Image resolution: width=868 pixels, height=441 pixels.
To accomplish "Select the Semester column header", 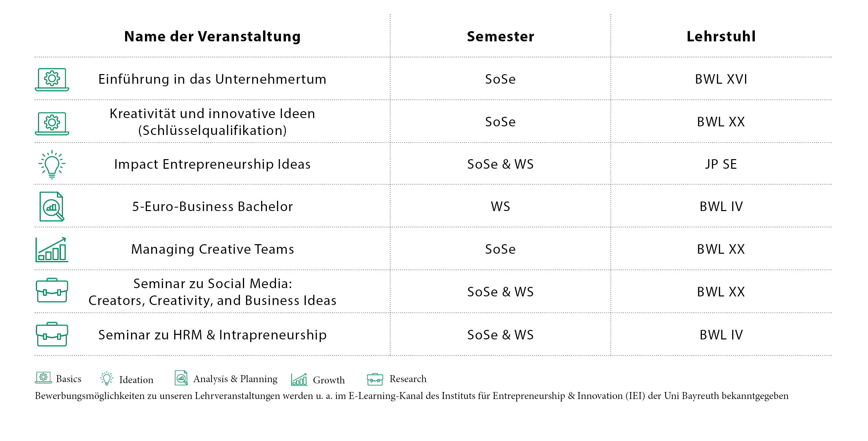I will pos(500,36).
